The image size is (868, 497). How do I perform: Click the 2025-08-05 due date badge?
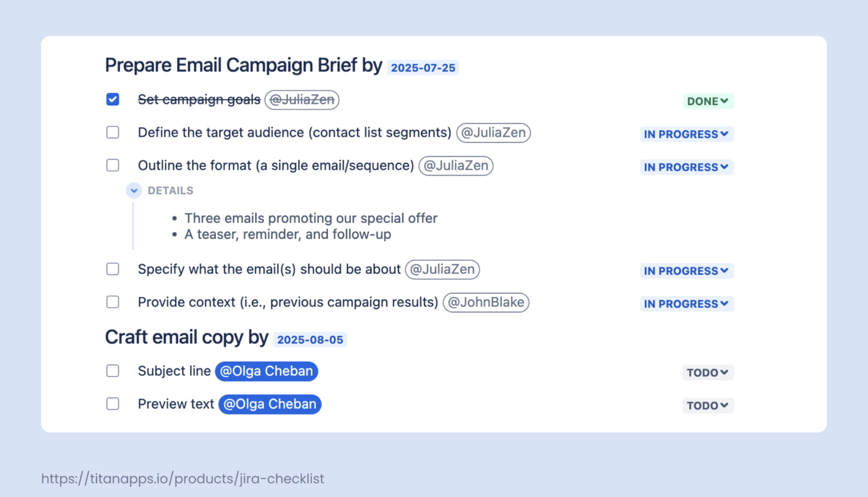coord(310,340)
